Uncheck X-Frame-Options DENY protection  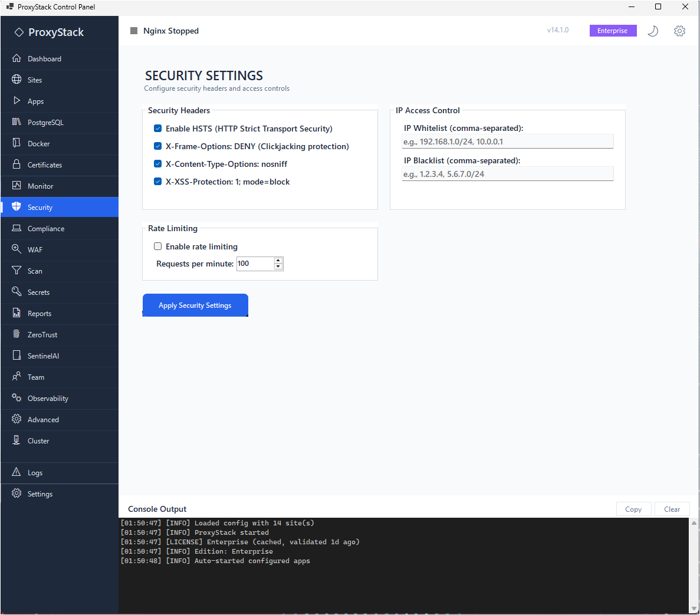(x=157, y=146)
